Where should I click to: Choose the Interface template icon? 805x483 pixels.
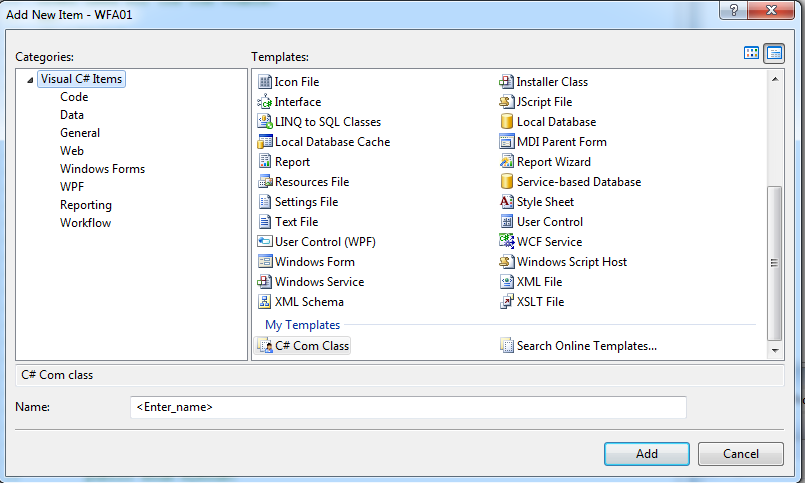pyautogui.click(x=264, y=102)
